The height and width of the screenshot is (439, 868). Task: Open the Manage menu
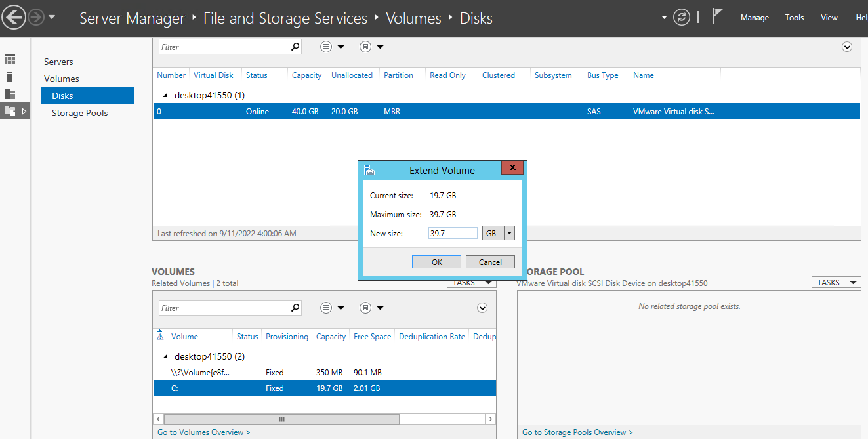(754, 18)
